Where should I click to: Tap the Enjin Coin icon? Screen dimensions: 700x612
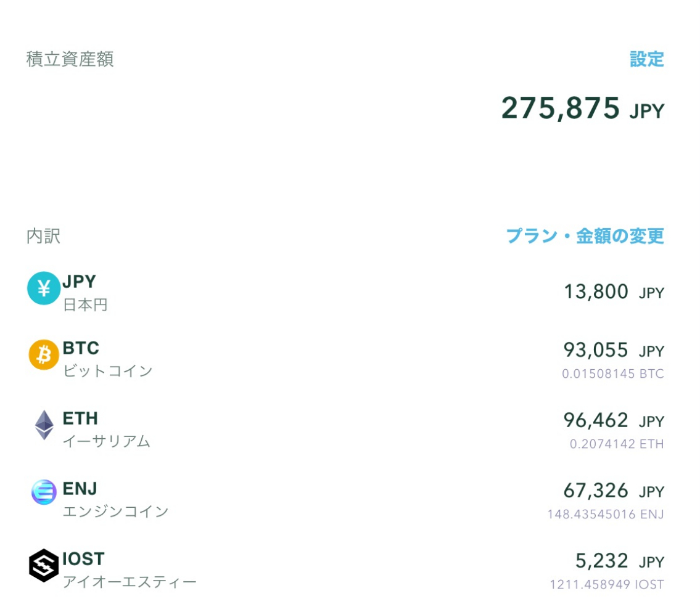coord(44,492)
